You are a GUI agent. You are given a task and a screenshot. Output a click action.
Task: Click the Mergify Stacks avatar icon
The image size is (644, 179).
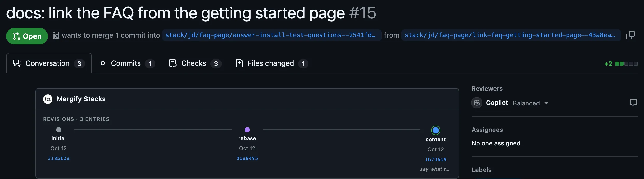[x=48, y=99]
